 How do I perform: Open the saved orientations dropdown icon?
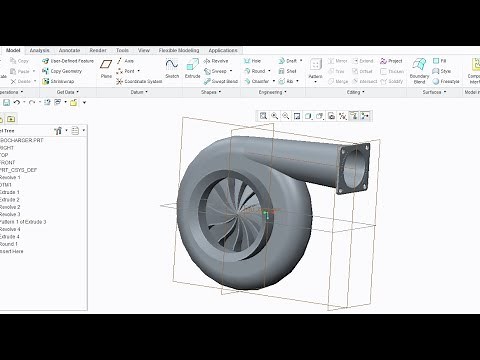(x=320, y=116)
